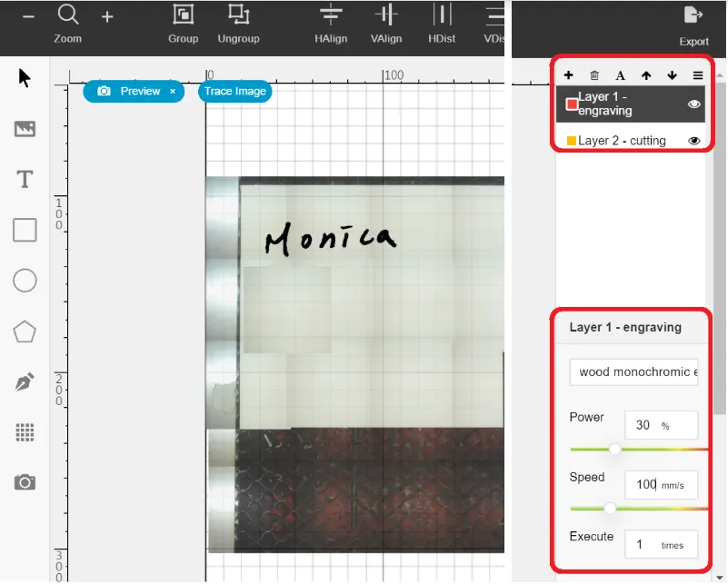Delete layer using trash icon
Image resolution: width=728 pixels, height=584 pixels.
pyautogui.click(x=594, y=75)
